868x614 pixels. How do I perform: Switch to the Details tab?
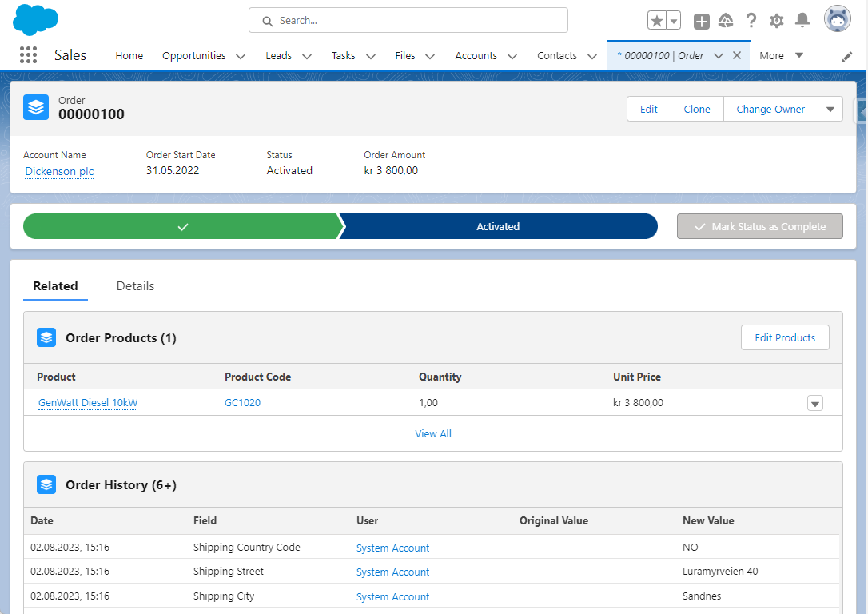(135, 285)
